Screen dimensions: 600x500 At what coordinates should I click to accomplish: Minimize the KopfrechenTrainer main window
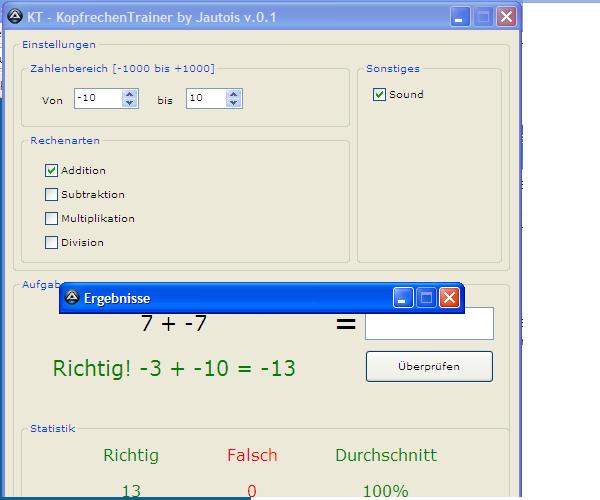460,17
